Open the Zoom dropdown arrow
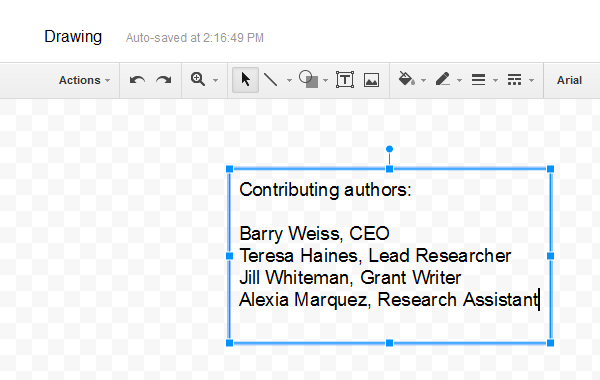Image resolution: width=600 pixels, height=380 pixels. (x=215, y=80)
